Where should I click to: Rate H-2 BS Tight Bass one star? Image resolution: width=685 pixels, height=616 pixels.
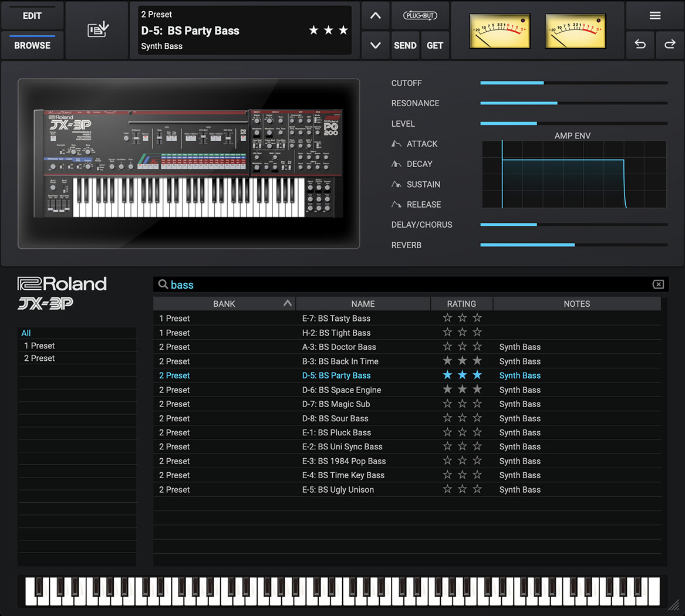point(447,332)
